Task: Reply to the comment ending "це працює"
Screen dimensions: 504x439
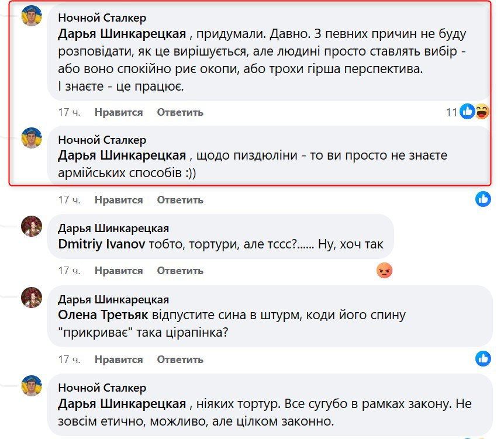Action: click(180, 112)
